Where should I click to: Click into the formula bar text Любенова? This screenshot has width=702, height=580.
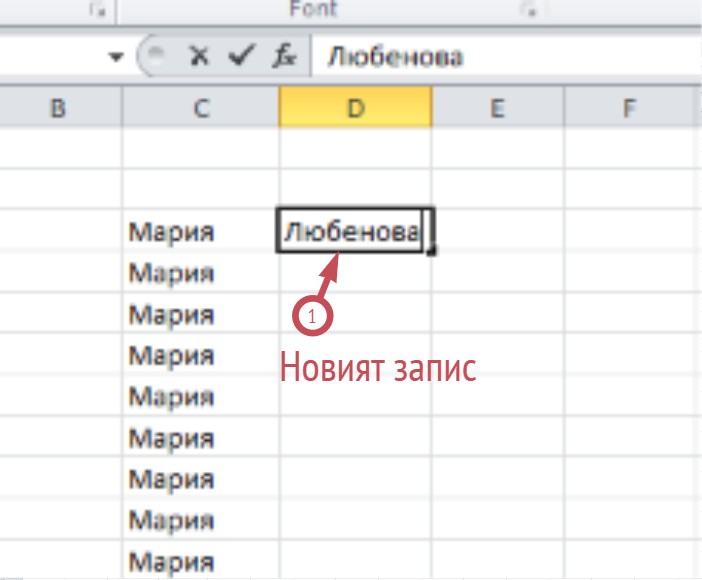395,57
